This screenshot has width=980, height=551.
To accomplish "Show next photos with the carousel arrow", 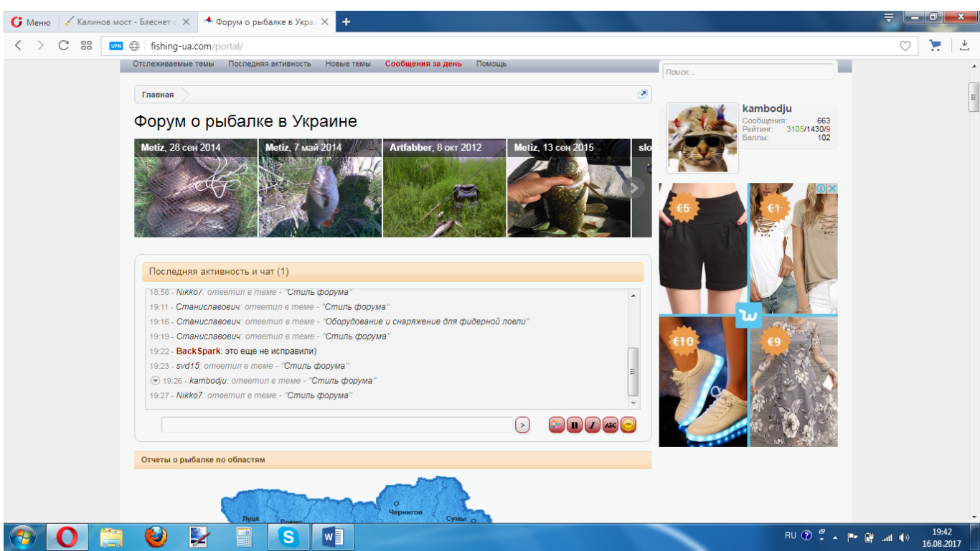I will click(x=633, y=188).
